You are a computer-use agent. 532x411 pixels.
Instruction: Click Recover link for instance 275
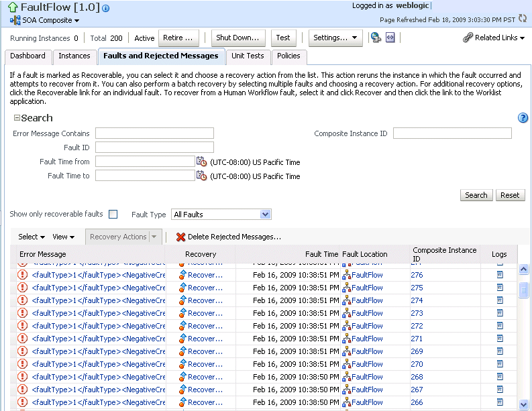(x=205, y=288)
